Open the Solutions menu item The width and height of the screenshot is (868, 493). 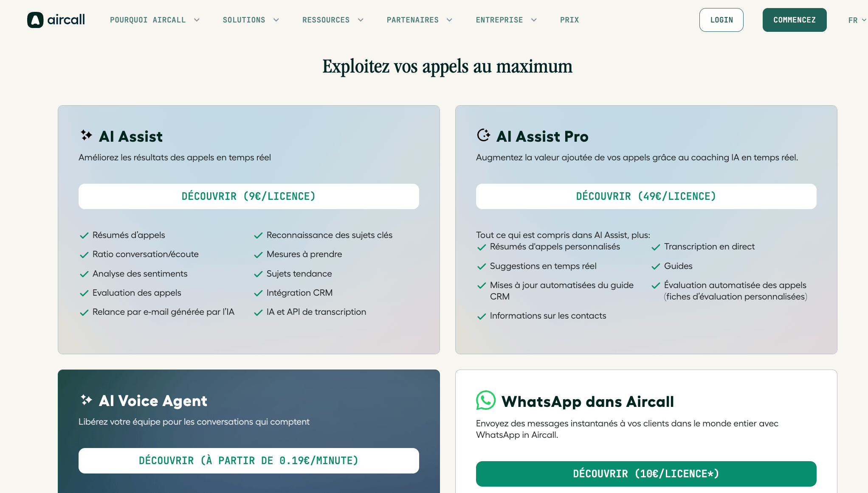pos(244,20)
